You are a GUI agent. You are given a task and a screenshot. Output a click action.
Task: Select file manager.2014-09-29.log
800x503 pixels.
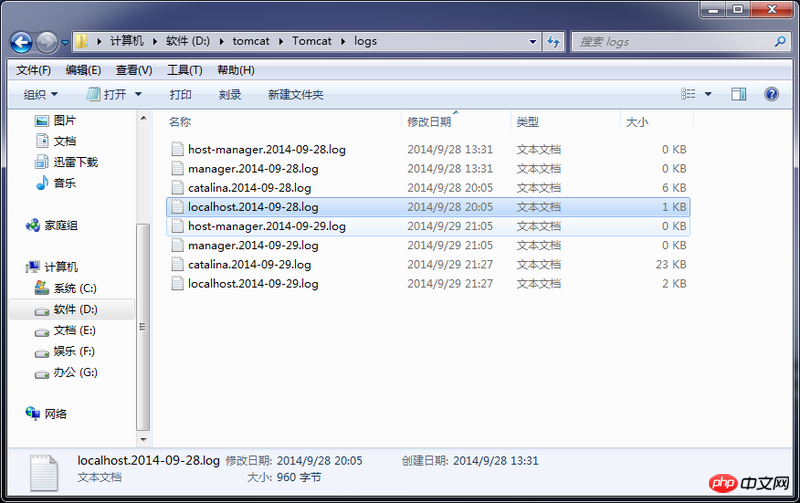click(428, 245)
